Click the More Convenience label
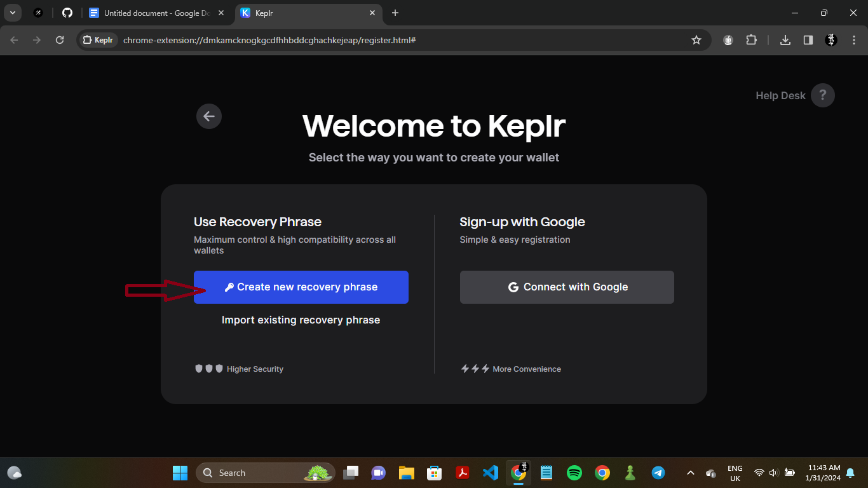This screenshot has height=488, width=868. [527, 369]
